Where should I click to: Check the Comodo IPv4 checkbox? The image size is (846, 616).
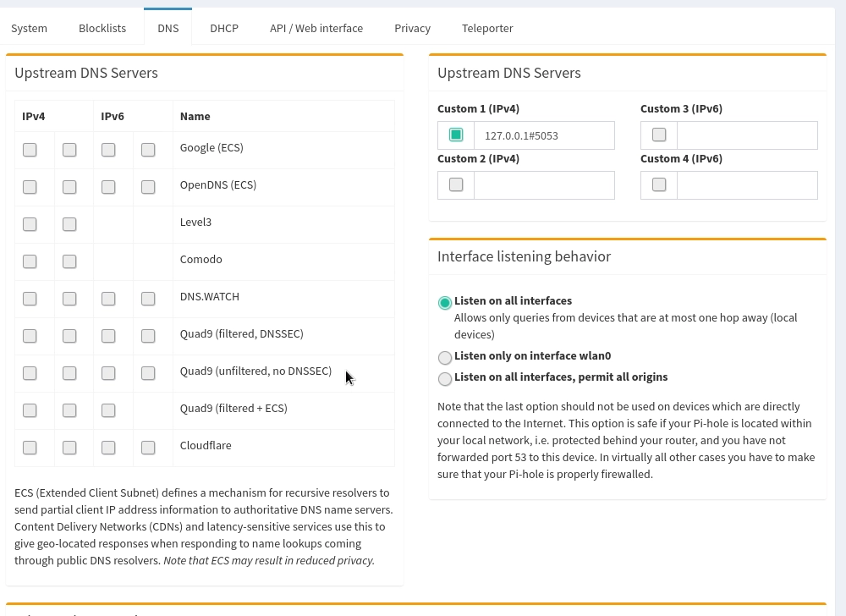tap(30, 261)
